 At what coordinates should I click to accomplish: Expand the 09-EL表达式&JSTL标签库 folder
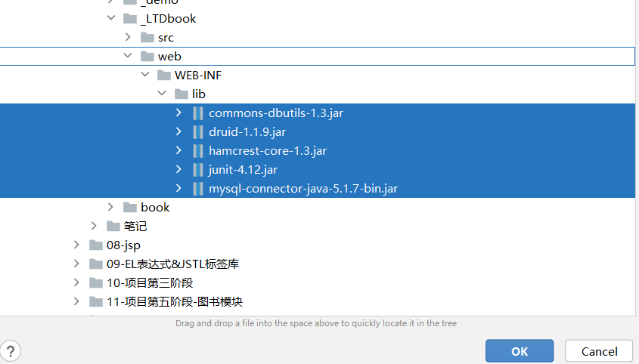click(x=76, y=264)
